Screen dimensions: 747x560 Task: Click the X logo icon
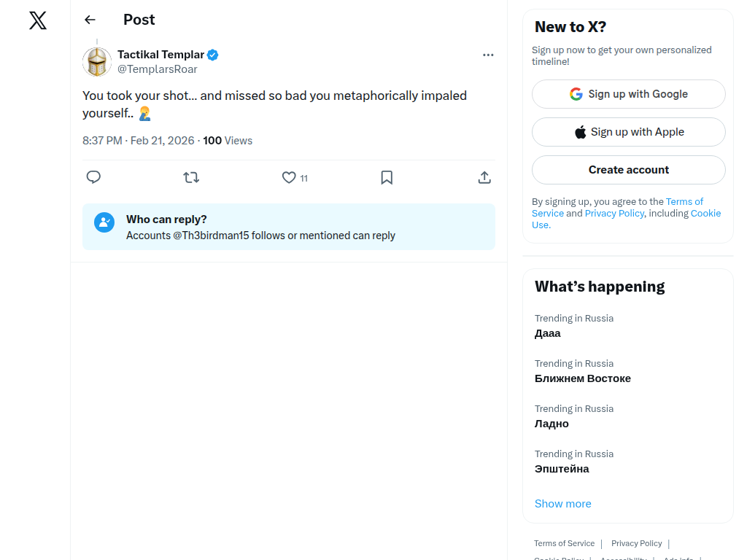[x=38, y=20]
